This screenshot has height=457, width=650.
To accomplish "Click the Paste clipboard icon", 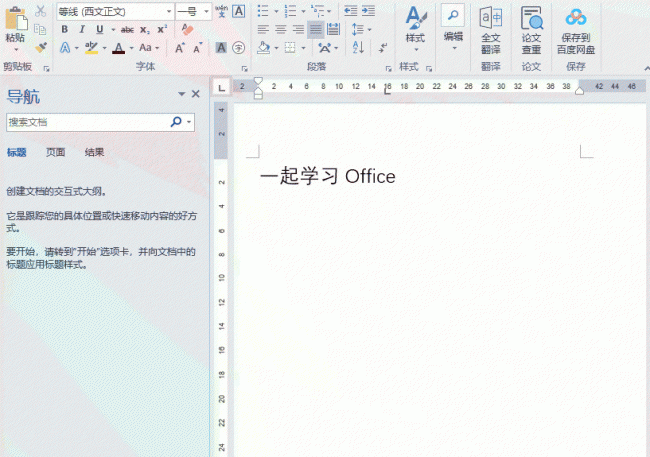I will [16, 19].
